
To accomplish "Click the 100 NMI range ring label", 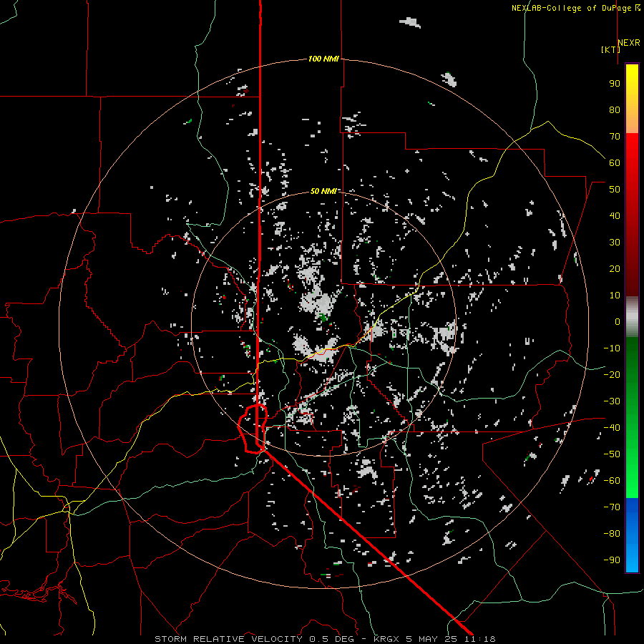I will (x=323, y=59).
